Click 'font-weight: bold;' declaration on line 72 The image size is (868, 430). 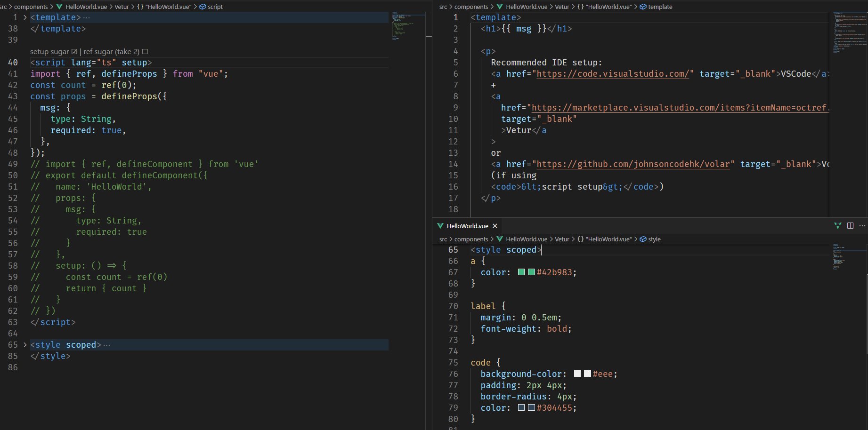coord(526,329)
